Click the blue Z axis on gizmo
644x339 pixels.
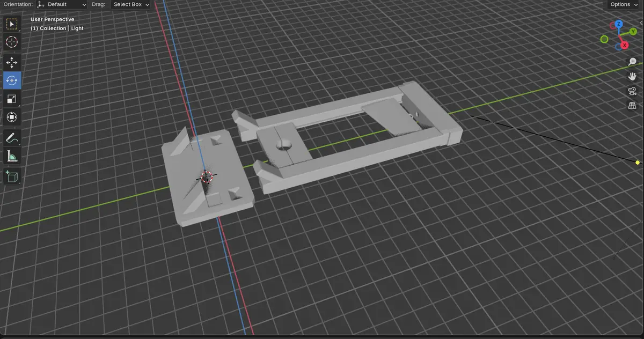pos(619,24)
